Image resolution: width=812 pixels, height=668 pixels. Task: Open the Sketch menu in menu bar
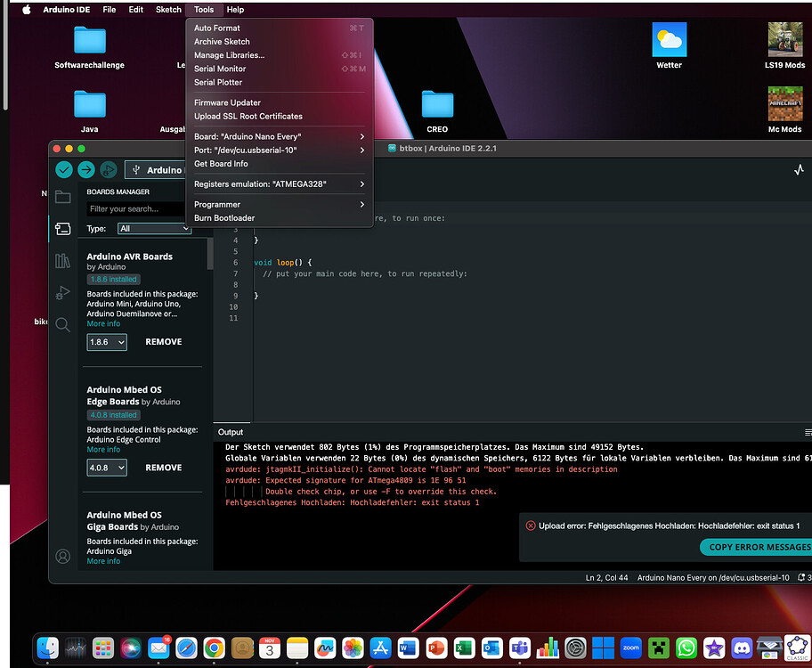tap(168, 9)
